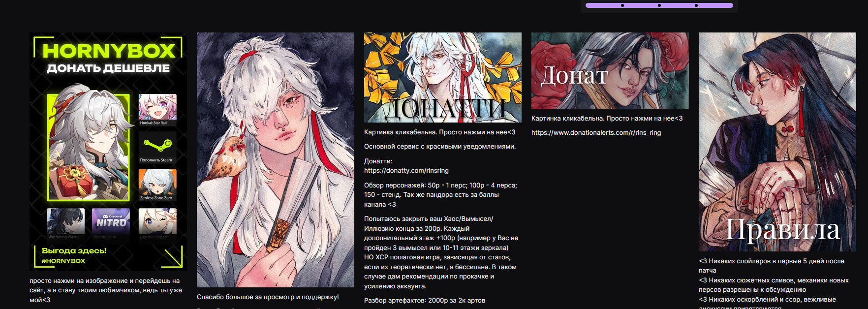Click the HORNYBOX title logo
Screen dimensions: 868x309
109,51
